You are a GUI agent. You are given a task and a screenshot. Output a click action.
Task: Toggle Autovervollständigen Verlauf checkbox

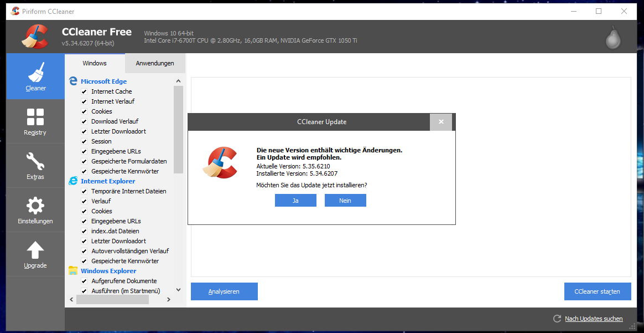84,251
